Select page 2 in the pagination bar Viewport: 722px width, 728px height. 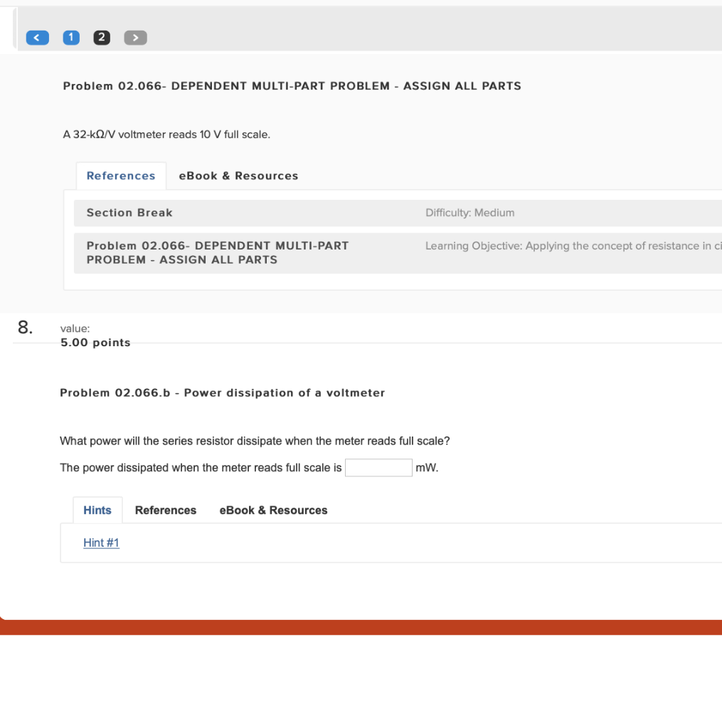tap(102, 37)
